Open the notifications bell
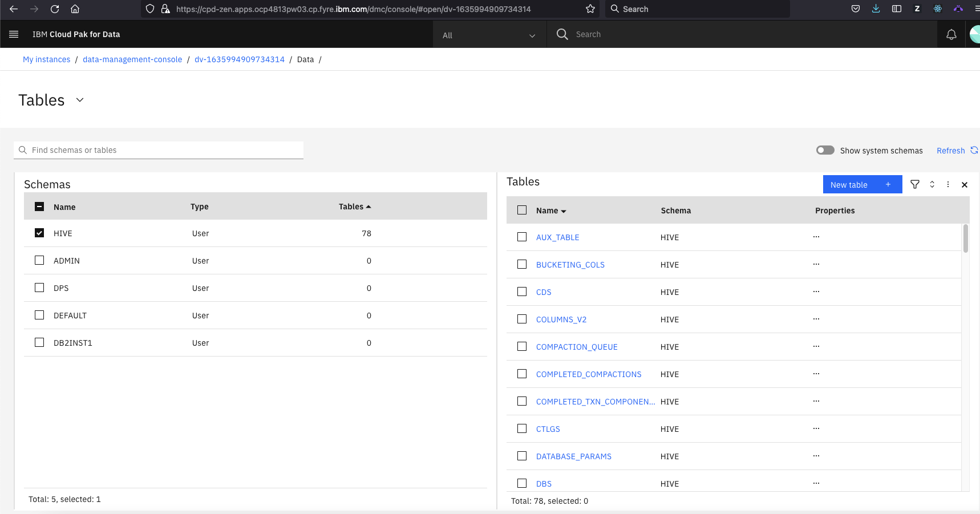The height and width of the screenshot is (514, 980). click(951, 35)
